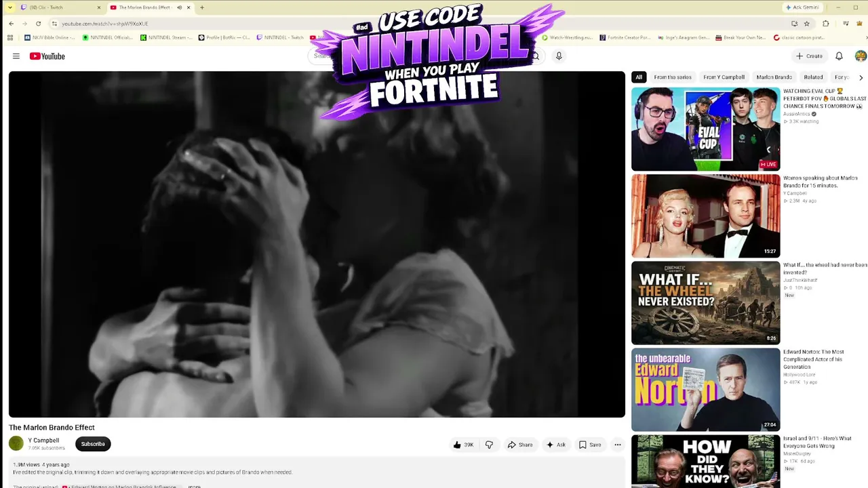Click the main video player
The image size is (868, 488).
pos(317,244)
